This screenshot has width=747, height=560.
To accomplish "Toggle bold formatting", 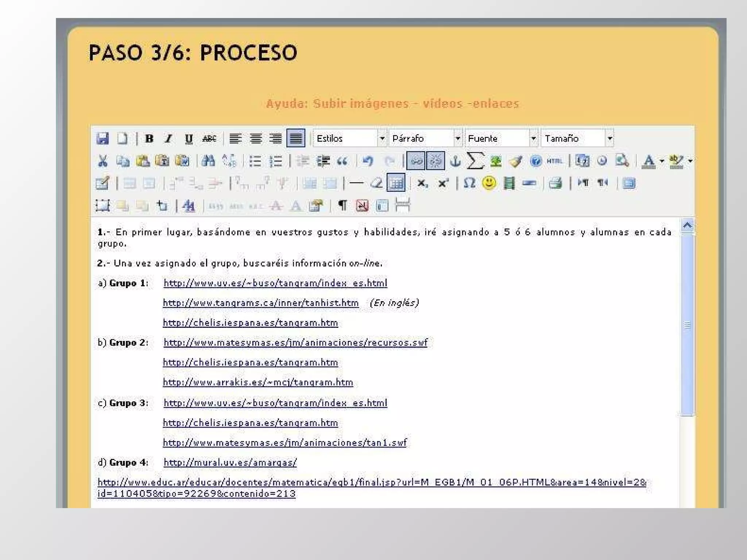I will pyautogui.click(x=149, y=139).
